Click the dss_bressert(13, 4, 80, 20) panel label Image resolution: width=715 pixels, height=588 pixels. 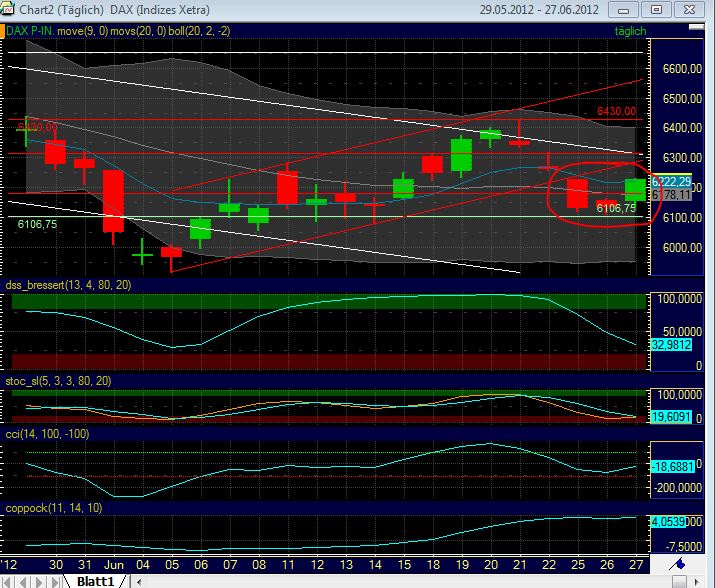coord(68,285)
